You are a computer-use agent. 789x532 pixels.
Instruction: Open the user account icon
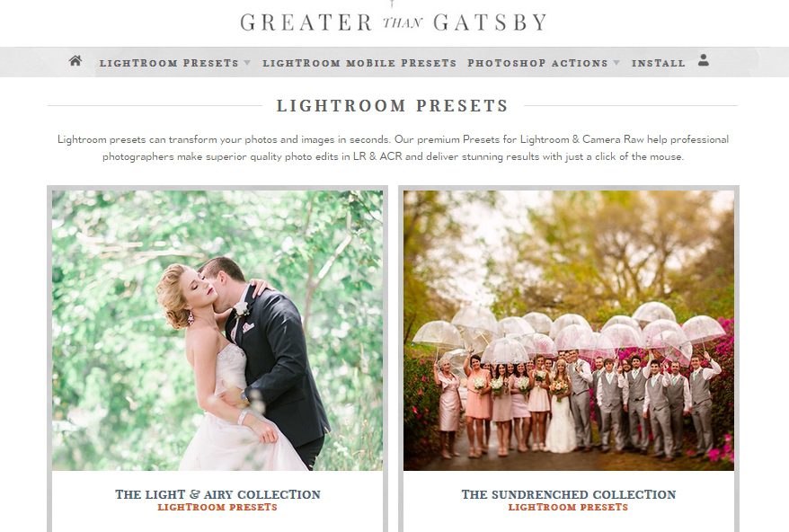704,60
